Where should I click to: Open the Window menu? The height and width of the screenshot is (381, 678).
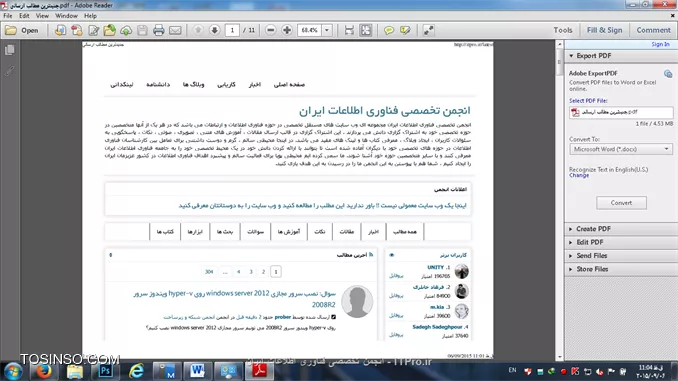(66, 16)
